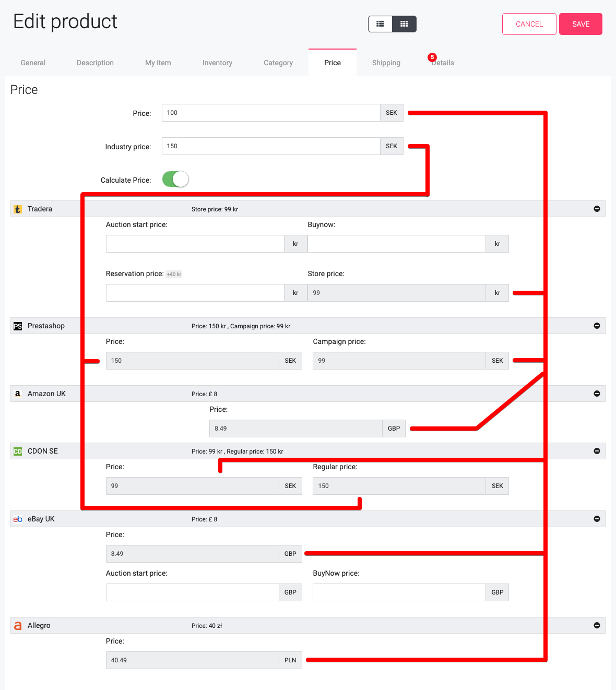Collapse the Prestashop section
Screen dimensions: 616x690
[597, 326]
